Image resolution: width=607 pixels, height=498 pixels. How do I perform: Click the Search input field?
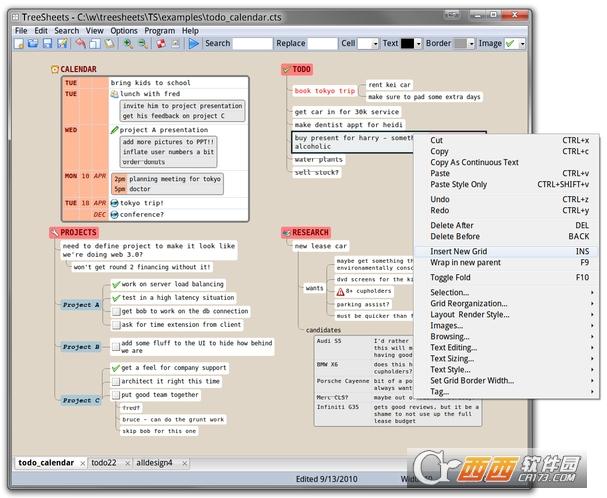[252, 44]
